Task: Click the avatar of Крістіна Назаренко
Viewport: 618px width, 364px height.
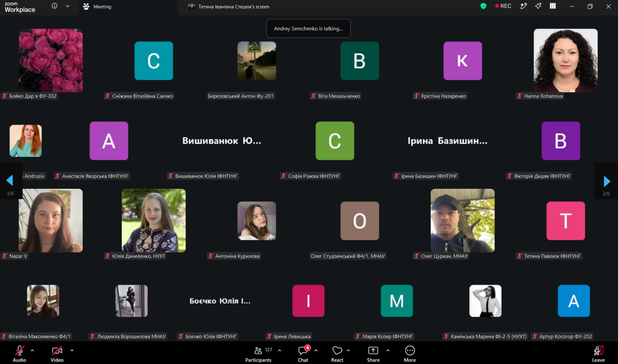Action: [463, 61]
